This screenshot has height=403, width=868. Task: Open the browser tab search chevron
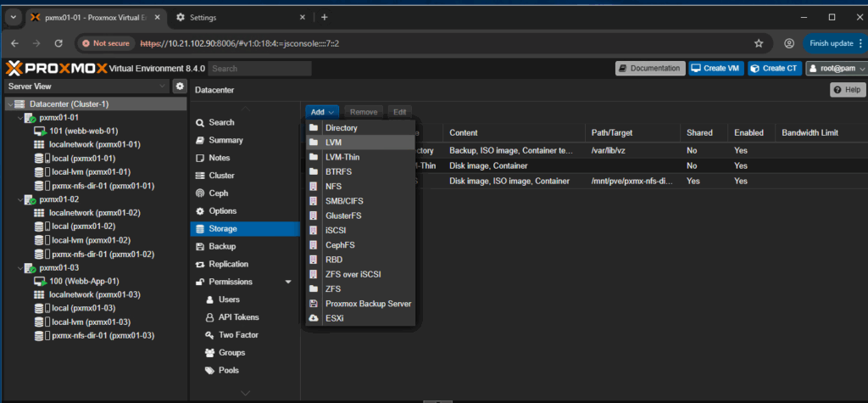(13, 17)
